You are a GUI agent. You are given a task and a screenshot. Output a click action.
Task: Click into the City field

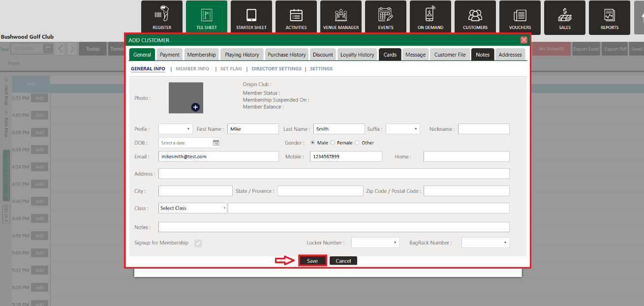[x=195, y=191]
